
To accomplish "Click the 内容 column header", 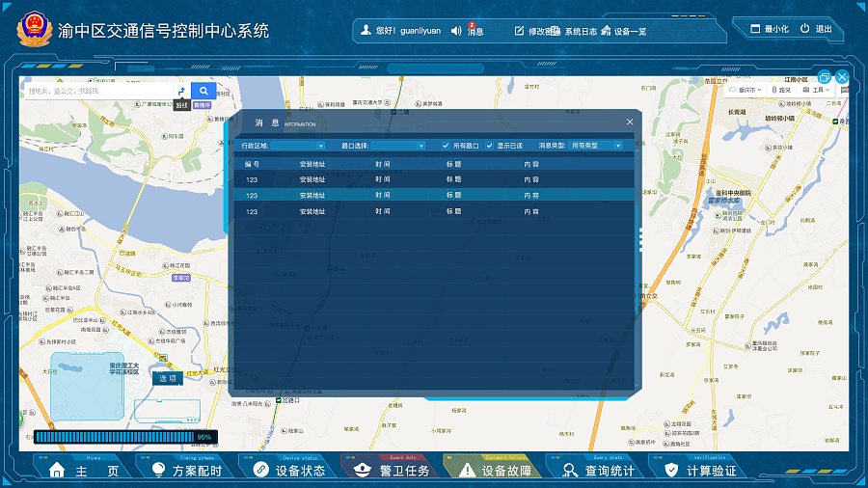I will click(x=531, y=164).
